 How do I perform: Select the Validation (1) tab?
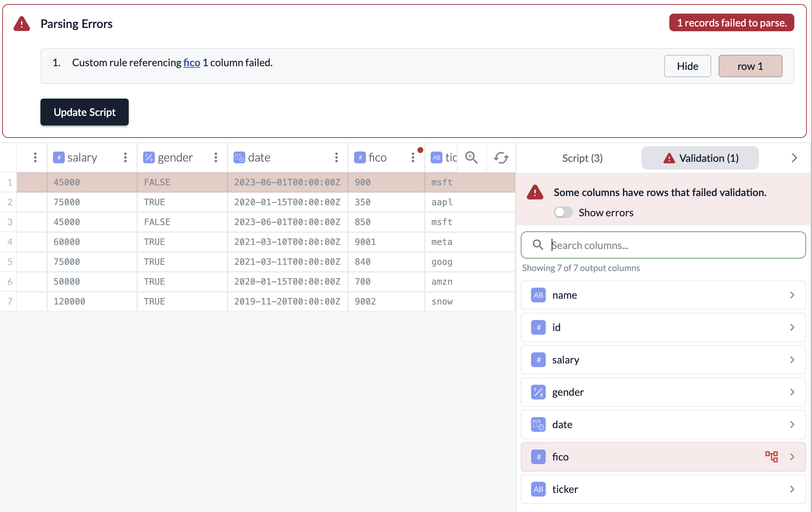click(700, 158)
